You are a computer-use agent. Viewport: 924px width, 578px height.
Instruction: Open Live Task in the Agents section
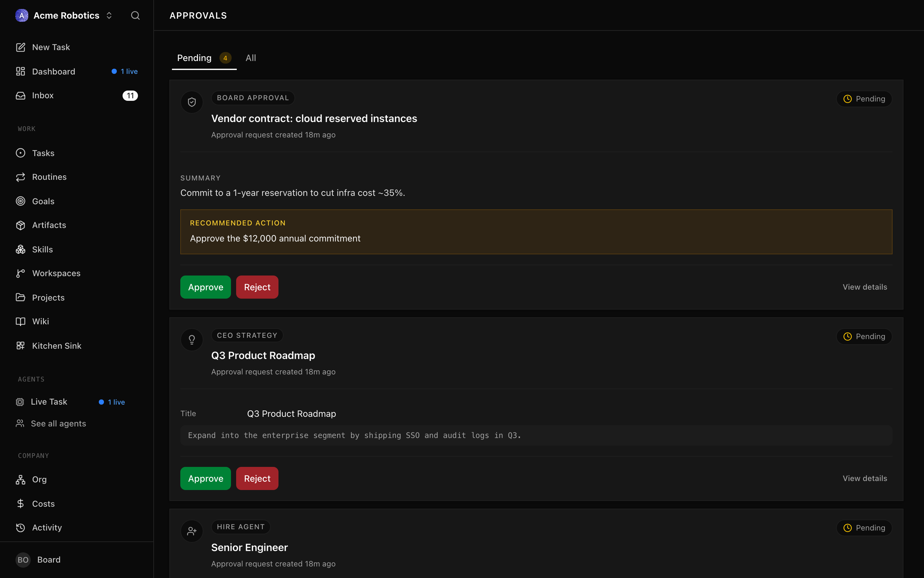[x=77, y=402]
